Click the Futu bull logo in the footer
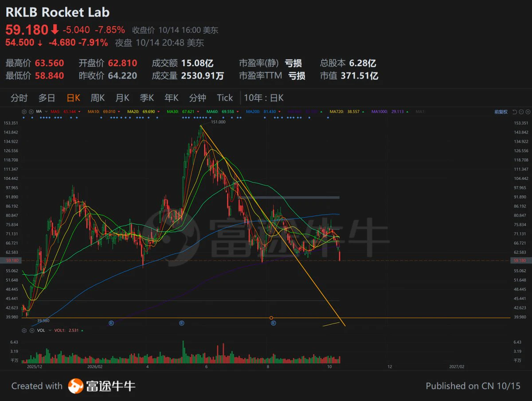 point(75,386)
